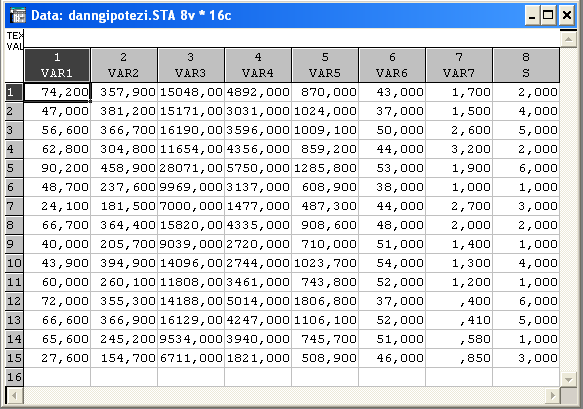Viewport: 583px width, 409px height.
Task: Click cell with value 3031,000
Action: [x=258, y=111]
